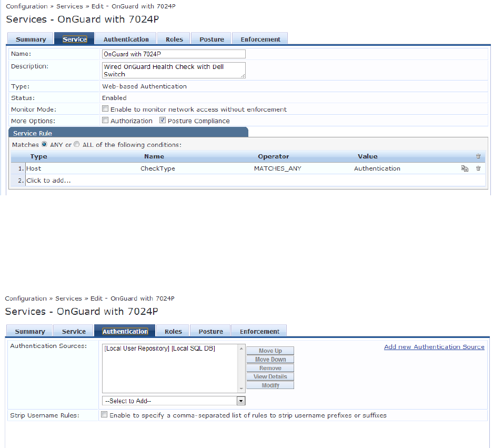493x448 pixels.
Task: Click trash icon in rule table header
Action: point(478,156)
